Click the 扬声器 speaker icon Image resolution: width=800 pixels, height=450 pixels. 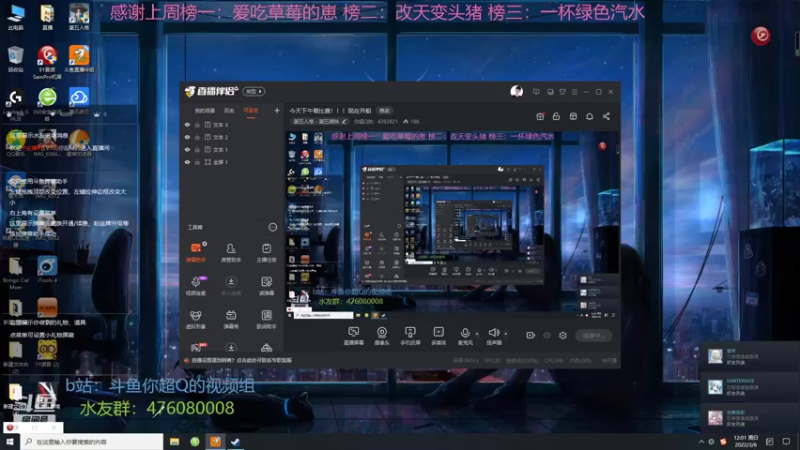(x=493, y=334)
